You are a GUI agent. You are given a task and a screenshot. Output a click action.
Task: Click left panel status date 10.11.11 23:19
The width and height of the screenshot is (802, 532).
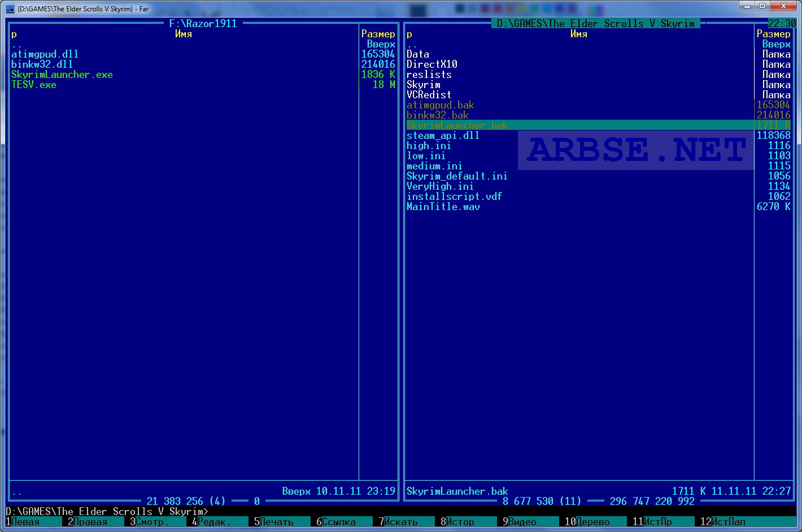[356, 491]
